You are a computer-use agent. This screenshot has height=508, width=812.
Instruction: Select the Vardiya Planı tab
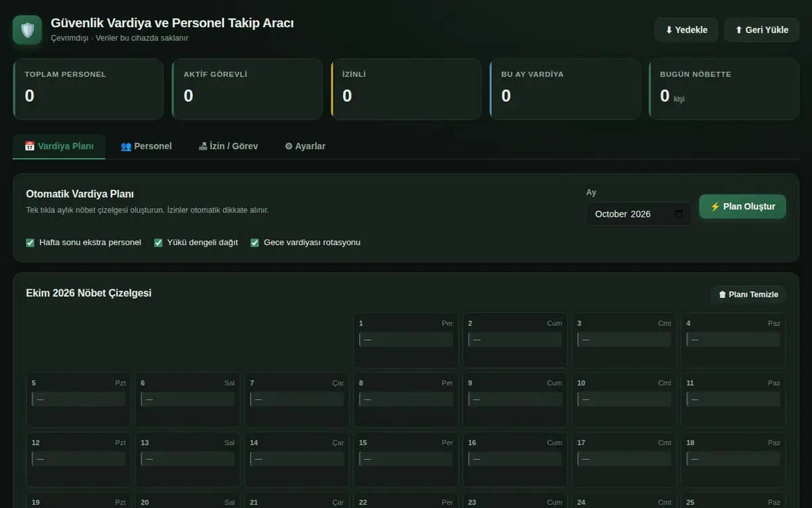(59, 146)
